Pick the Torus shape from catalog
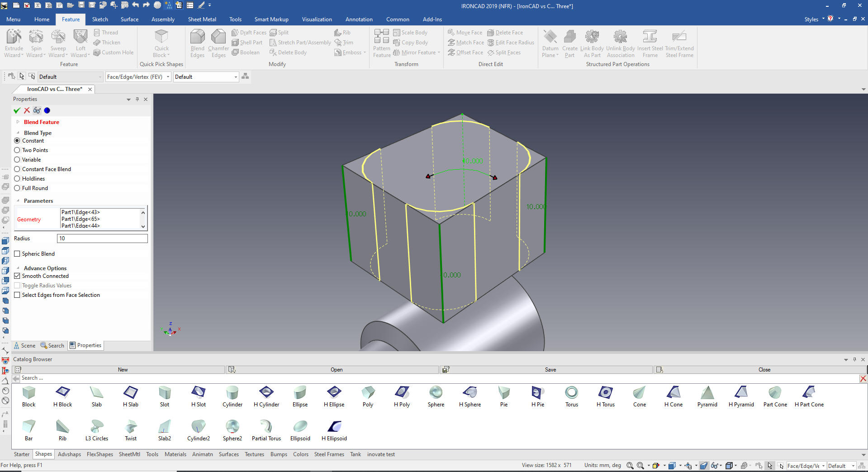The height and width of the screenshot is (472, 868). (571, 392)
